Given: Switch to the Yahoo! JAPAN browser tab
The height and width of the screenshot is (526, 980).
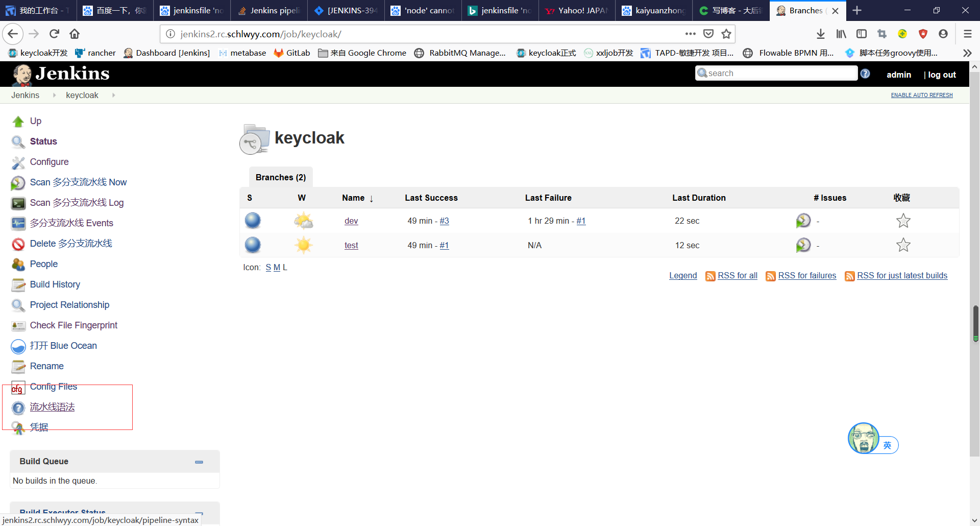Looking at the screenshot, I should (577, 10).
